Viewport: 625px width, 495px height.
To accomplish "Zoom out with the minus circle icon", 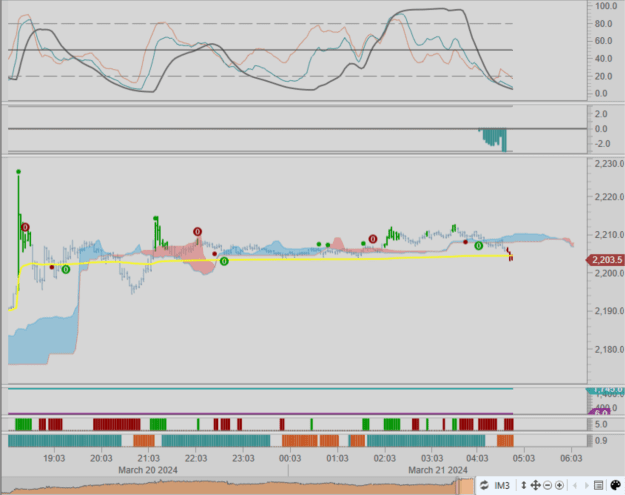I will point(547,485).
